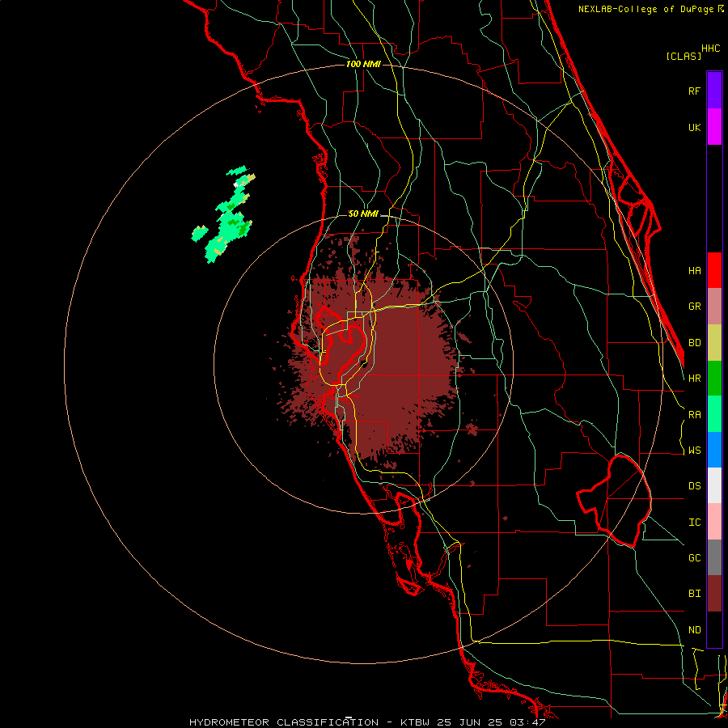Click the 'HA' legend label
The image size is (728, 728).
point(695,271)
